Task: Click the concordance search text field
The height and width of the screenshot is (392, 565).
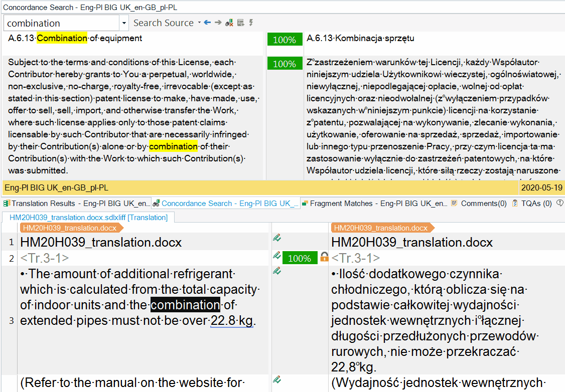Action: click(62, 23)
